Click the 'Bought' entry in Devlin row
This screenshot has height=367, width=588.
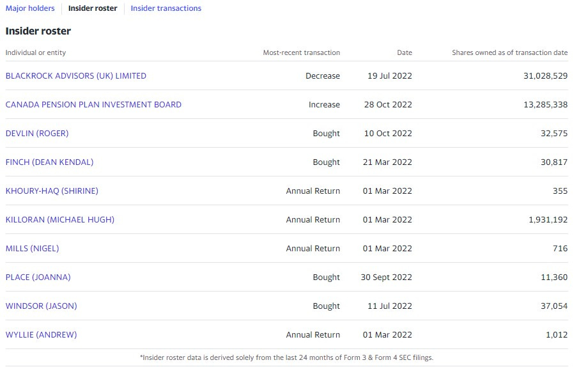click(x=326, y=133)
